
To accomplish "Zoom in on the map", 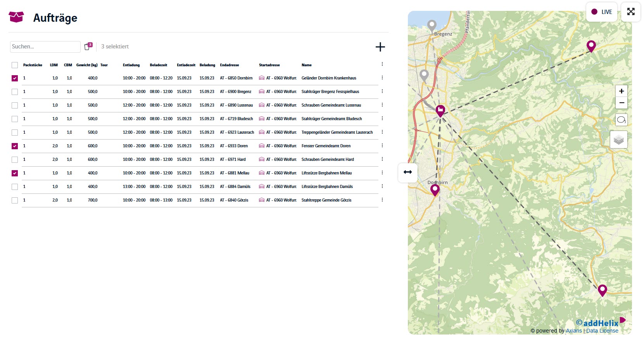I will (621, 91).
